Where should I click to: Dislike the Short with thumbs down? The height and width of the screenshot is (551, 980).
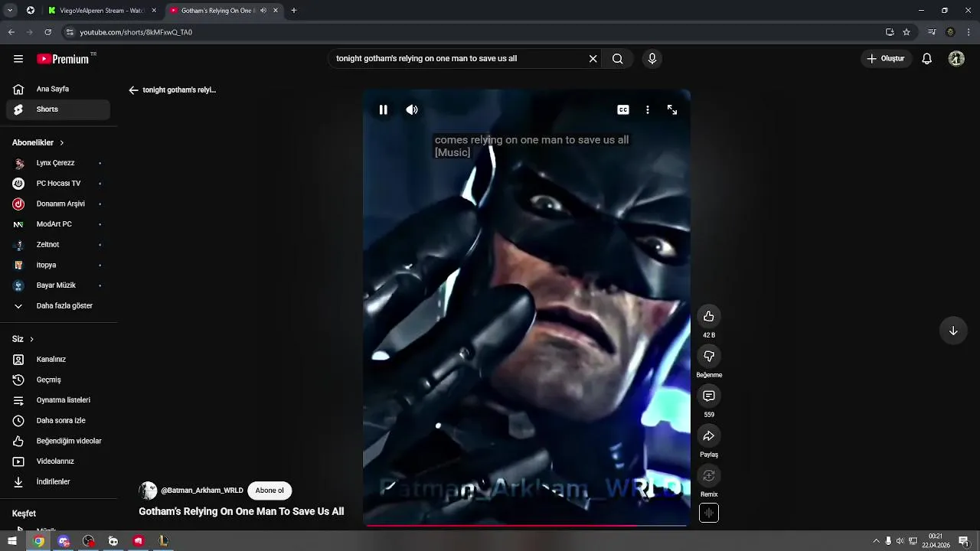coord(709,356)
